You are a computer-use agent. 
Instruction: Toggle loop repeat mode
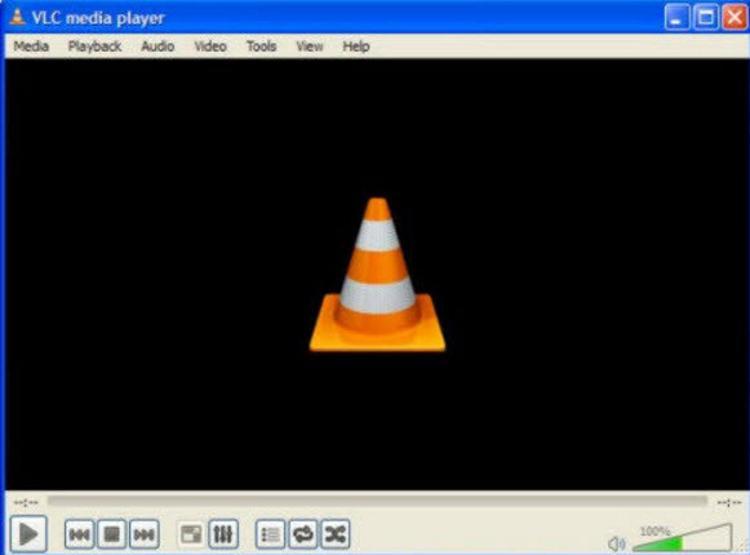tap(302, 535)
